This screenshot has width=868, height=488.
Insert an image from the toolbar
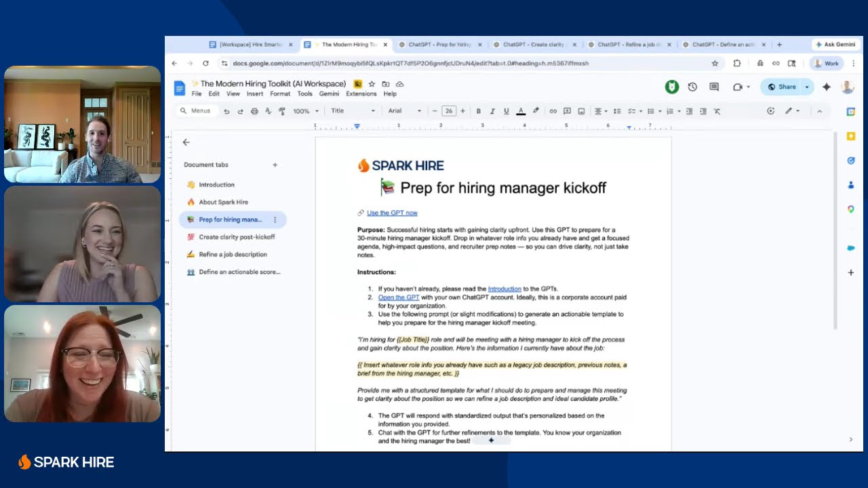[581, 111]
